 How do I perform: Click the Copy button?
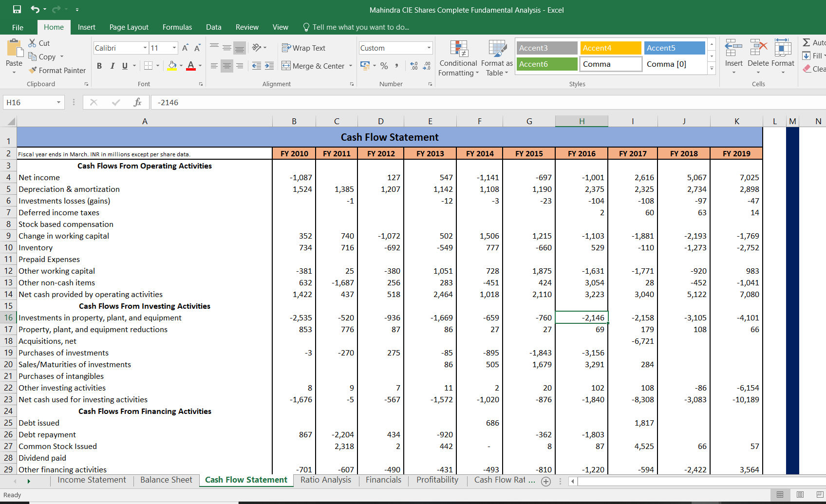(x=42, y=57)
